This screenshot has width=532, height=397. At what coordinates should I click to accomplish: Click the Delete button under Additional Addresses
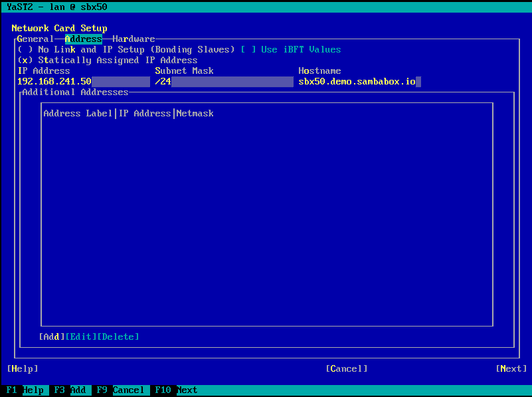[118, 337]
